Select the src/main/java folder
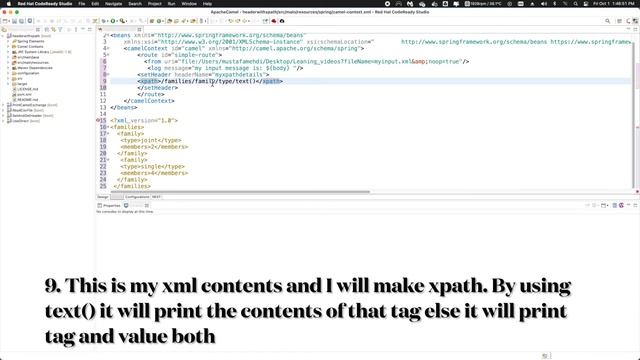The height and width of the screenshot is (360, 640). click(x=28, y=57)
